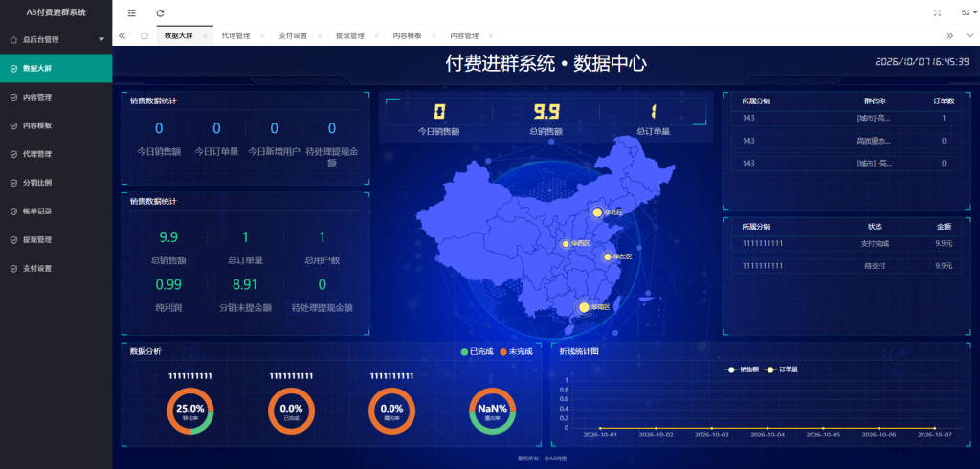Open 提现管理 in the sidebar
The image size is (980, 469).
56,239
